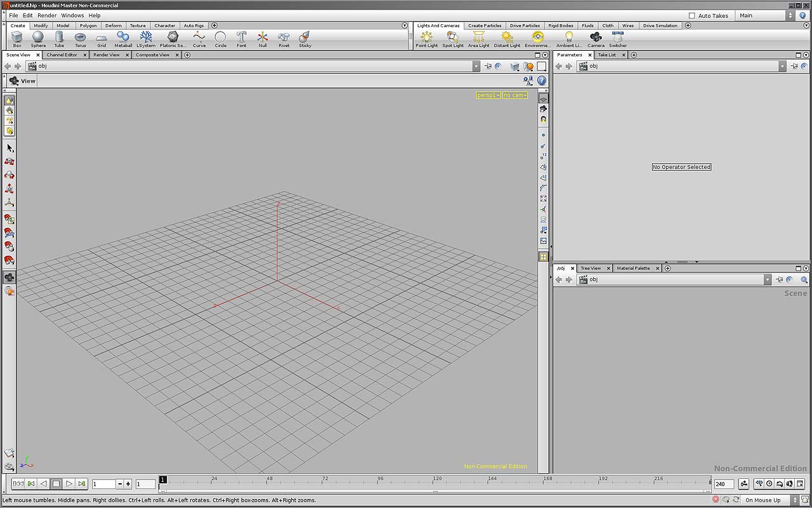Toggle the real-time playback clock button
This screenshot has height=508, width=812.
click(769, 484)
